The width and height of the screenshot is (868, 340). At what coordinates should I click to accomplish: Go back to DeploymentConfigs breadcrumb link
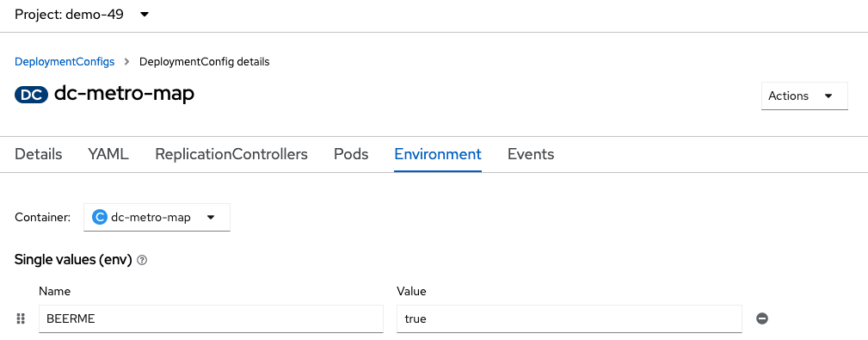65,62
